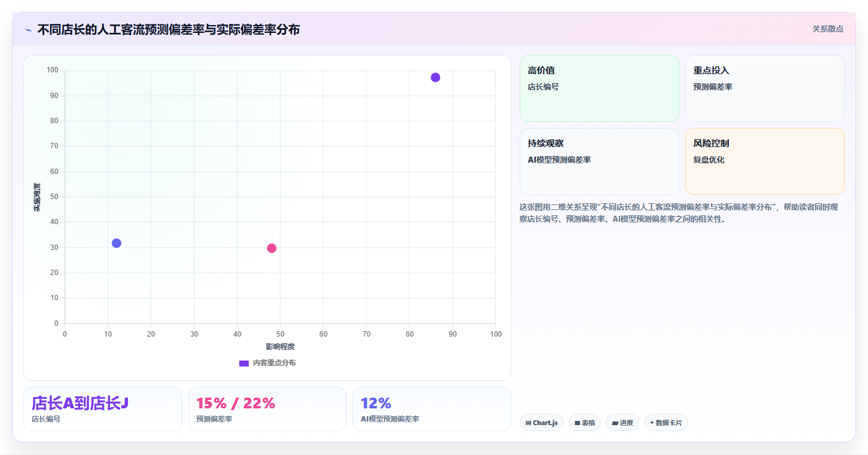868x455 pixels.
Task: Click the 复盘优化 text in 风险控制 card
Action: point(709,160)
